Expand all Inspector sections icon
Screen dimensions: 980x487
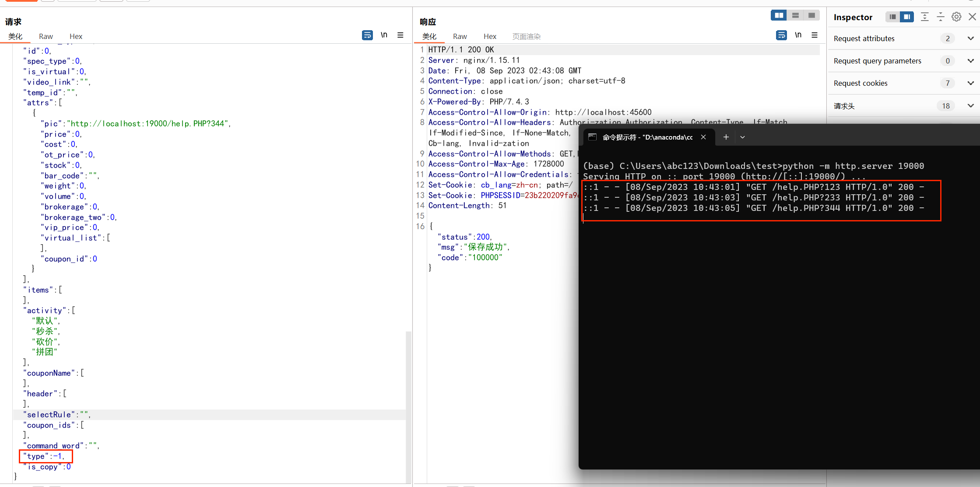click(924, 17)
